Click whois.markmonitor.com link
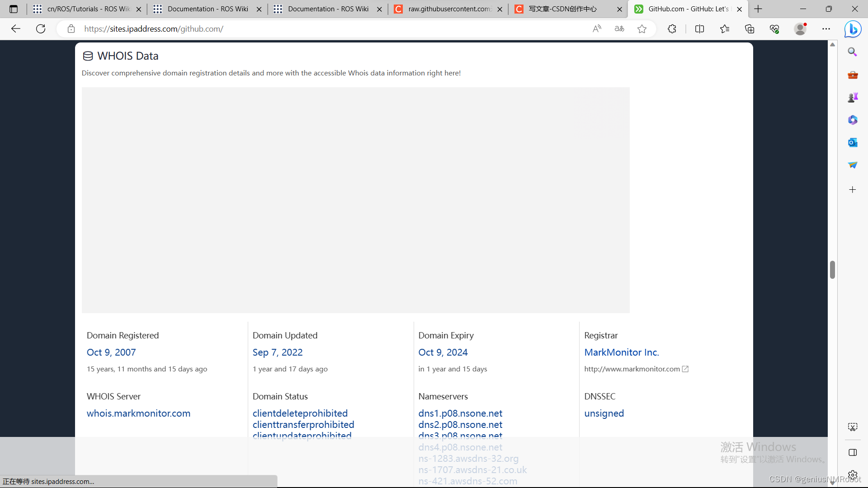Viewport: 868px width, 488px height. 138,413
